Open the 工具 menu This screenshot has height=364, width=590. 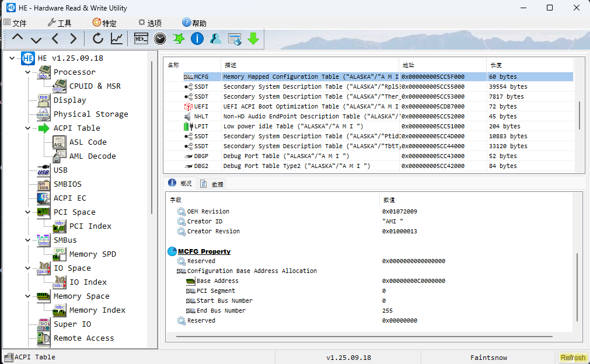point(60,23)
